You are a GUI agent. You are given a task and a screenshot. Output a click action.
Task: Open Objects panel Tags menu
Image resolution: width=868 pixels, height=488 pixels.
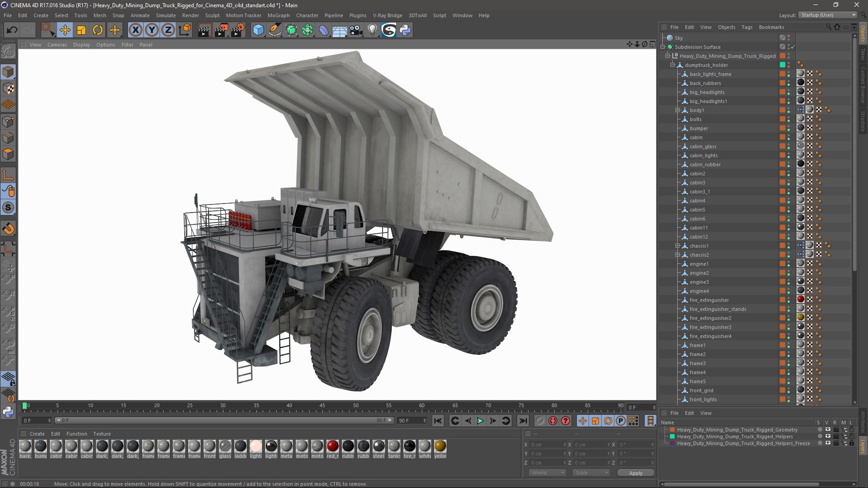tap(747, 27)
